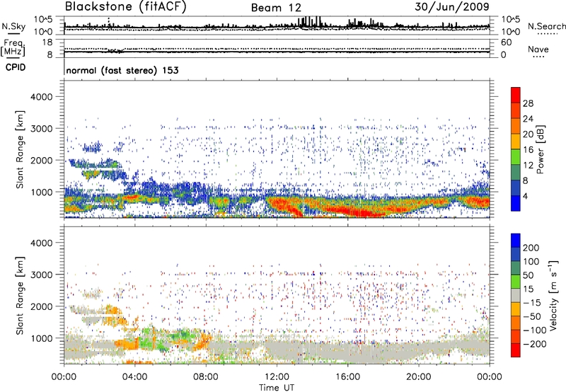Click the '28' value on power scale
This screenshot has width=566, height=392.
[x=528, y=103]
